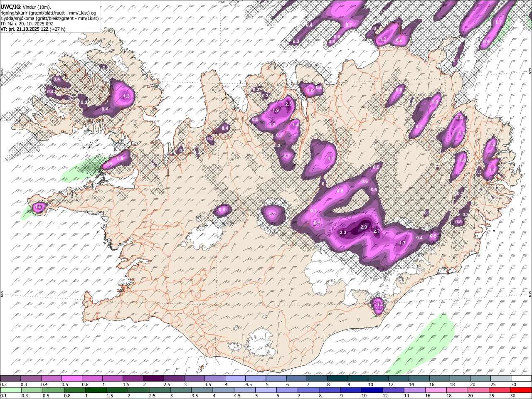Click the 1.9 precipitation value in the north
This screenshot has height=399, width=532.
[276, 110]
